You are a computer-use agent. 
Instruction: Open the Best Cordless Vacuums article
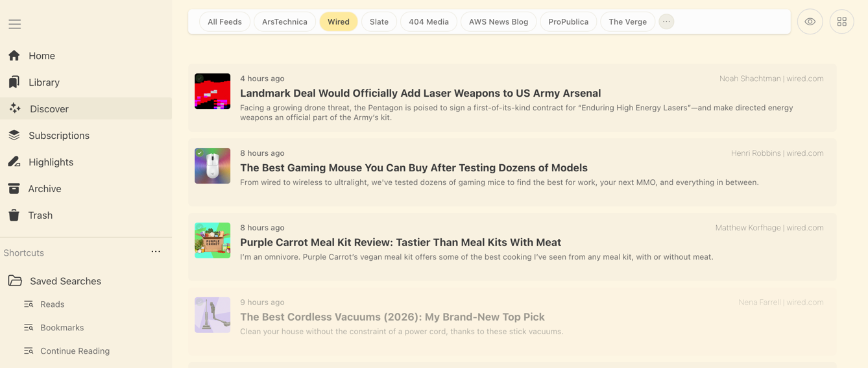pyautogui.click(x=392, y=317)
